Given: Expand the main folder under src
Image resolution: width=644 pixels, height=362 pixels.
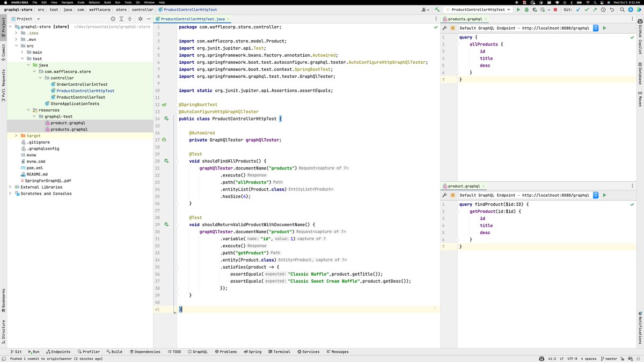Looking at the screenshot, I should click(21, 52).
